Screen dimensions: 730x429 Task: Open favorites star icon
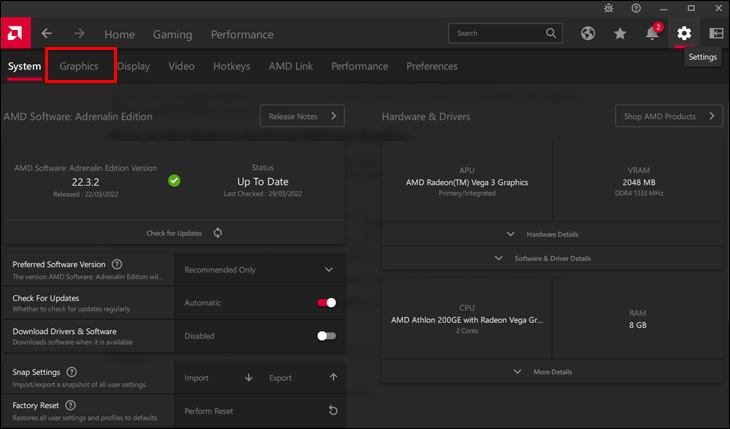[x=620, y=34]
